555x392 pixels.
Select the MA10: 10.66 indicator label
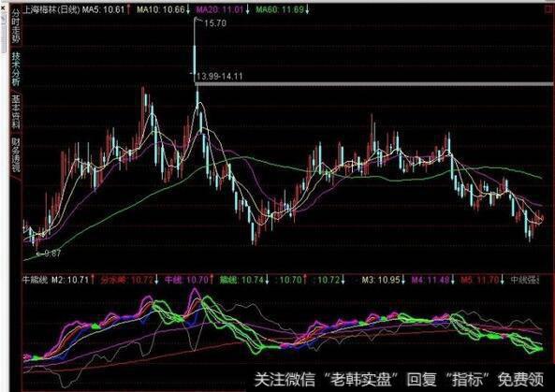161,9
